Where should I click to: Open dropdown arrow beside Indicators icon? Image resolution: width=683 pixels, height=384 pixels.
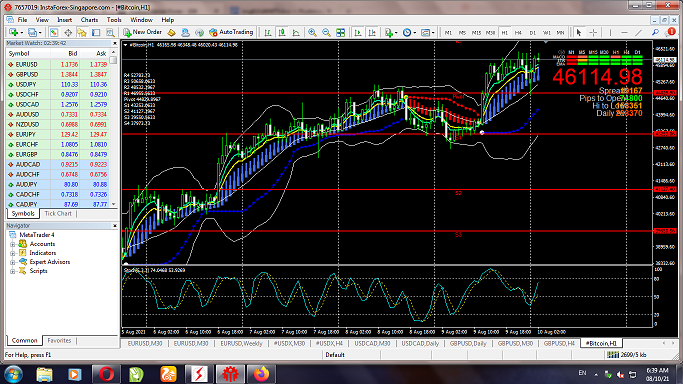pos(396,33)
